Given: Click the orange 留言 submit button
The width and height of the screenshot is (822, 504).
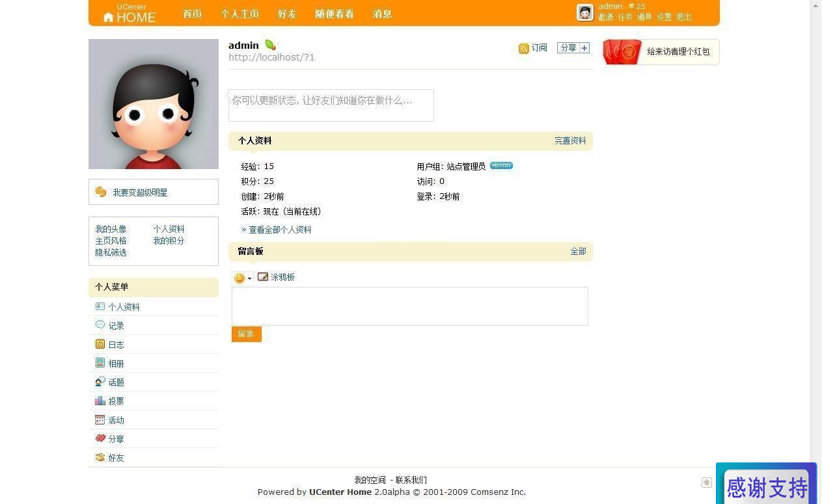Looking at the screenshot, I should coord(247,334).
